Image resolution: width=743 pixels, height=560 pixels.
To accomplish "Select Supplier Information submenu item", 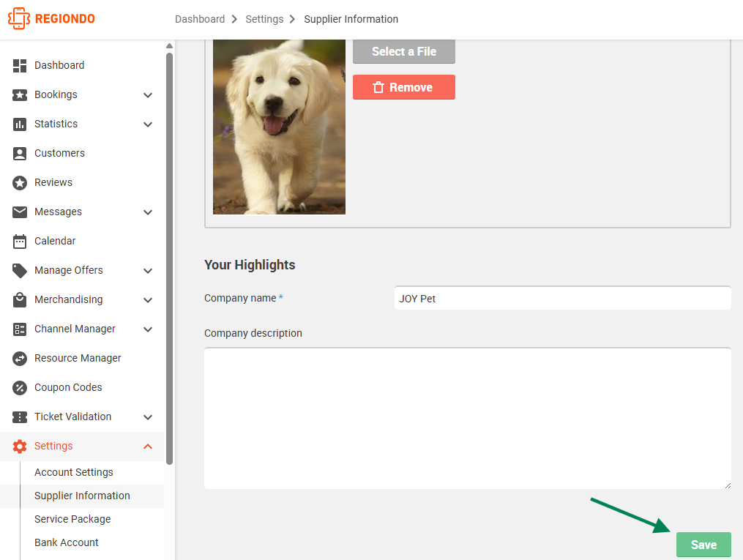I will pyautogui.click(x=82, y=496).
